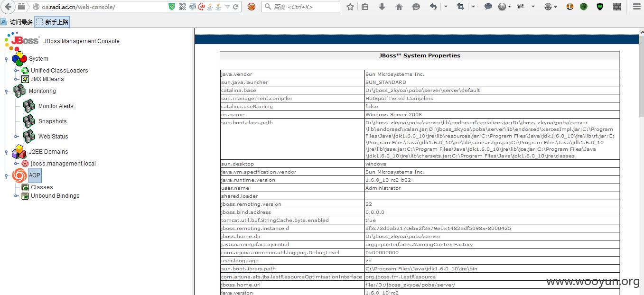Go to browser home page icon
The height and width of the screenshot is (295, 644).
[399, 7]
